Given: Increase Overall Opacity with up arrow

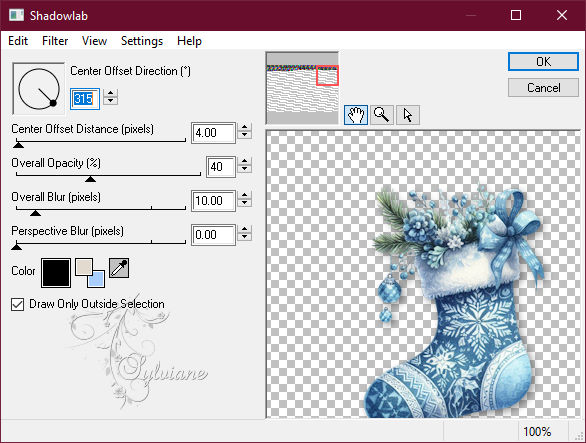Looking at the screenshot, I should (244, 161).
